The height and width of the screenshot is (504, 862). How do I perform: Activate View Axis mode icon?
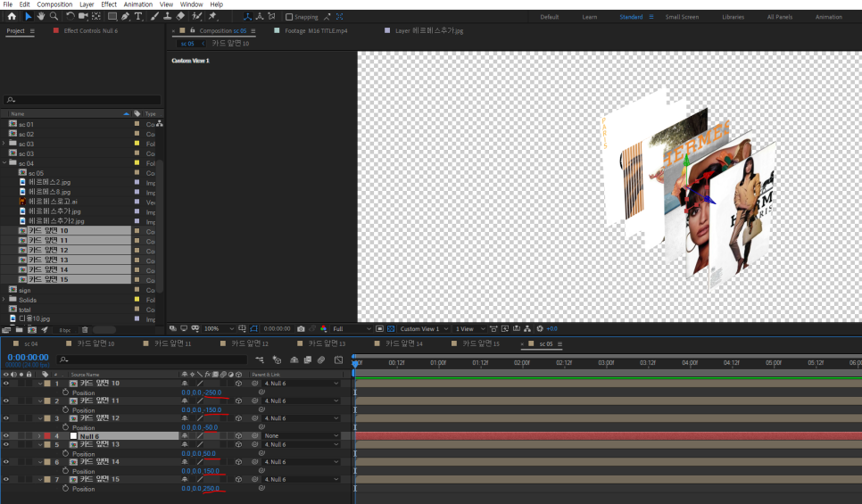tap(271, 16)
